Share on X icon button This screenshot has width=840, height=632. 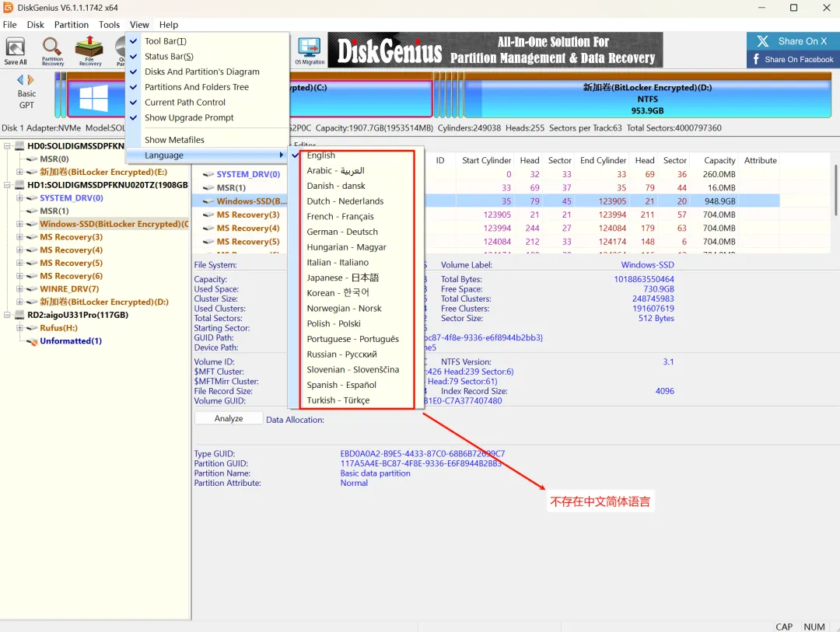[x=793, y=41]
